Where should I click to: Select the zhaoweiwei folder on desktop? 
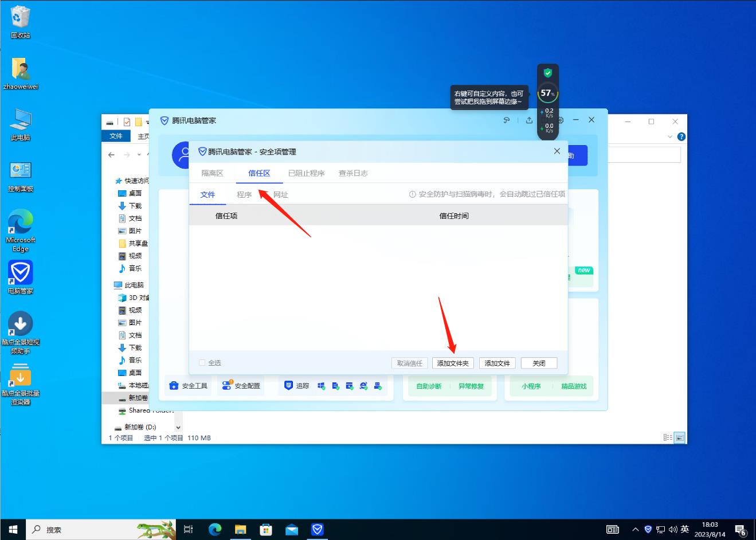click(21, 73)
